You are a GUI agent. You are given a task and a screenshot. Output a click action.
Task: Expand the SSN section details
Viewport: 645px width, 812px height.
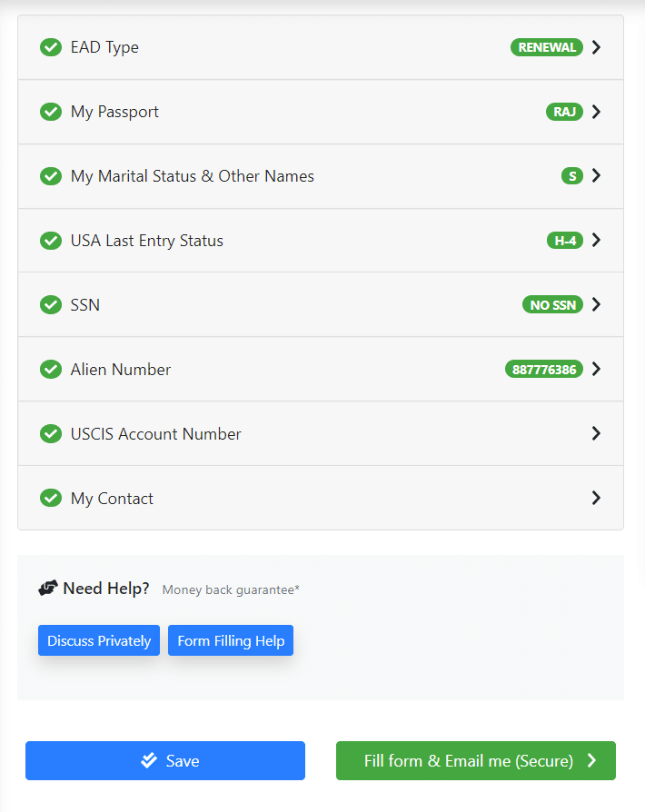596,304
